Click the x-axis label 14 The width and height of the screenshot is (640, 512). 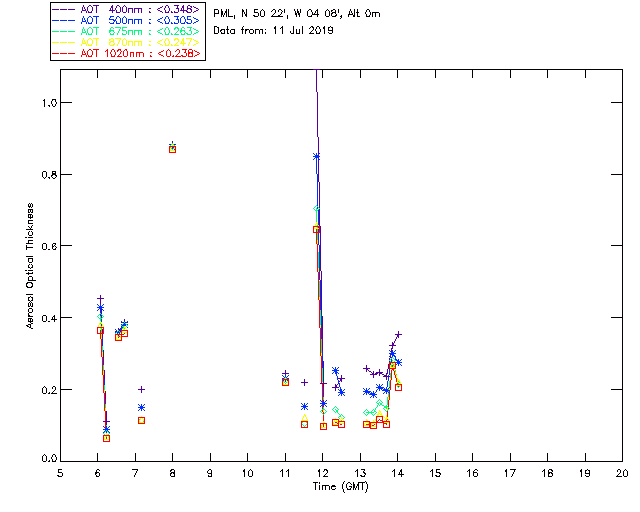[x=398, y=473]
